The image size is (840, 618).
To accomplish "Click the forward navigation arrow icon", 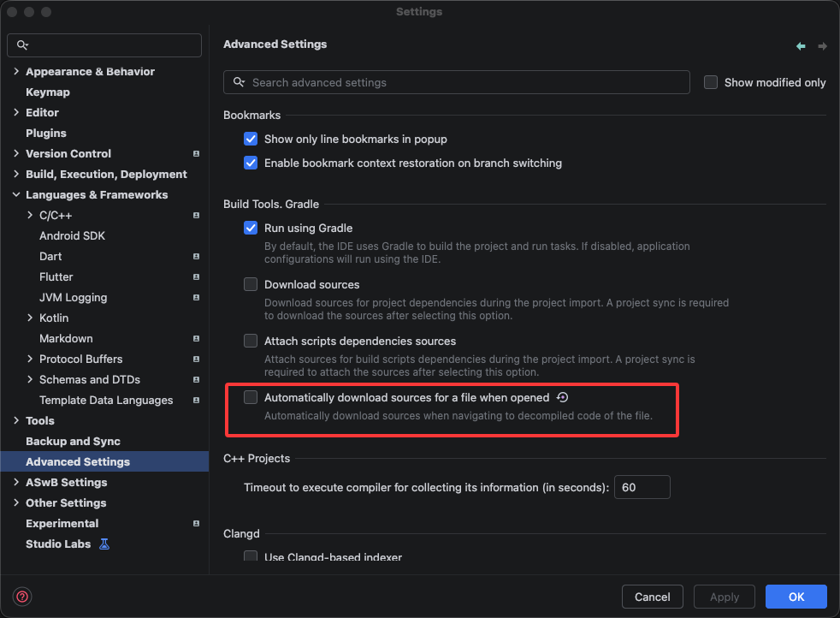I will [822, 46].
